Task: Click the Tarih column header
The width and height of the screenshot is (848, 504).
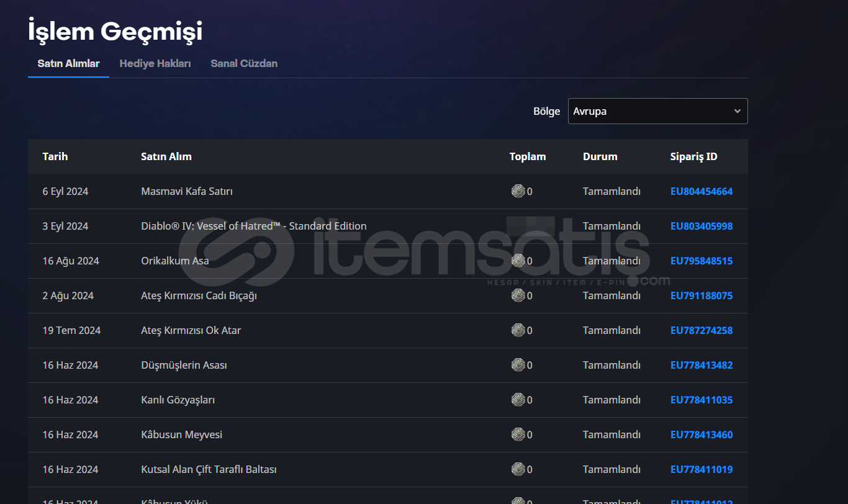Action: [55, 156]
